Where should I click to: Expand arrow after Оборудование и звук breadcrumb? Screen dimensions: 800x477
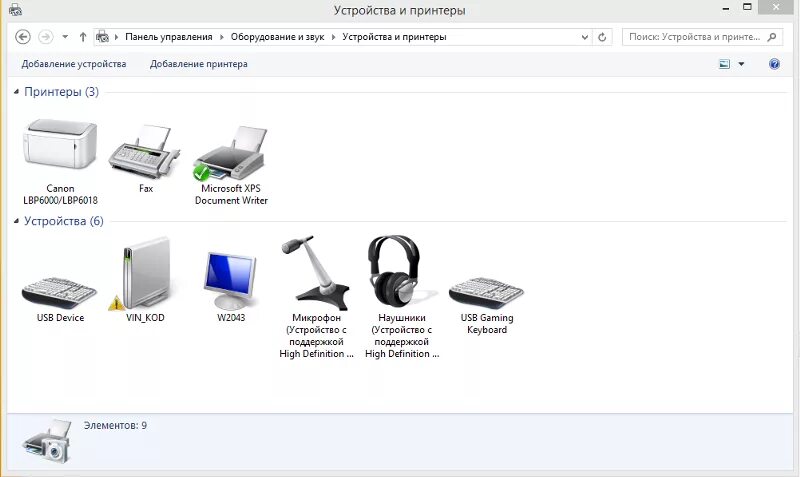[x=333, y=37]
